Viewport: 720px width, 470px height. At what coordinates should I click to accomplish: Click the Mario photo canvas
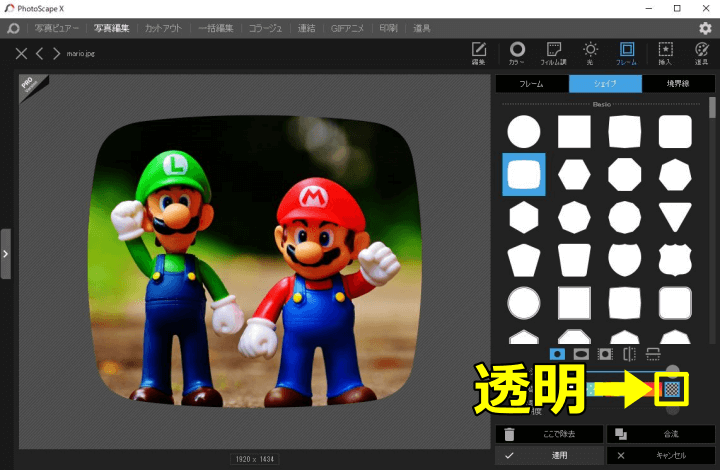[254, 261]
